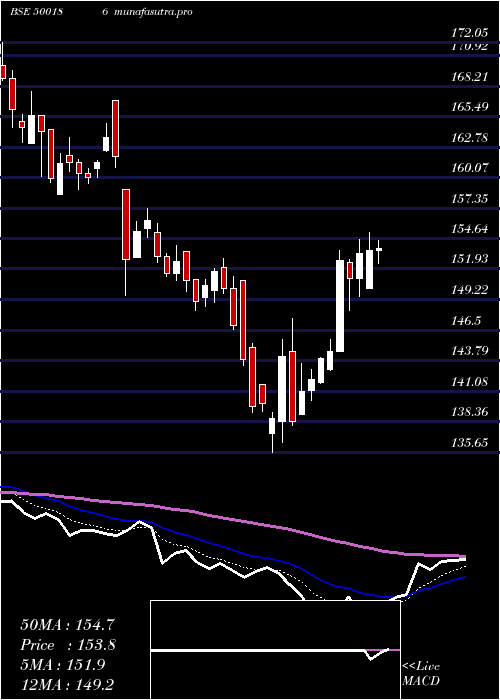Viewport: 500px width, 700px height.
Task: Click the 135.65 price level label
Action: click(x=468, y=443)
